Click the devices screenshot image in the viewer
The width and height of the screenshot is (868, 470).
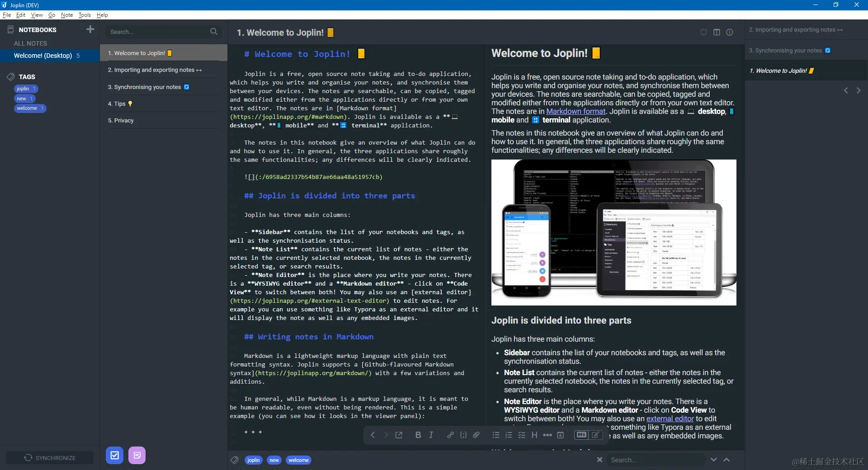pos(613,232)
